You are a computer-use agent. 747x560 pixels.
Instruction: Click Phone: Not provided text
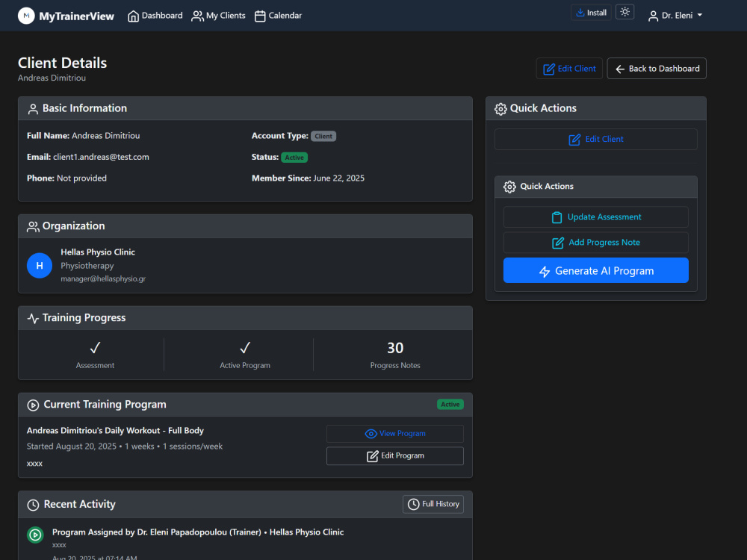click(x=66, y=178)
